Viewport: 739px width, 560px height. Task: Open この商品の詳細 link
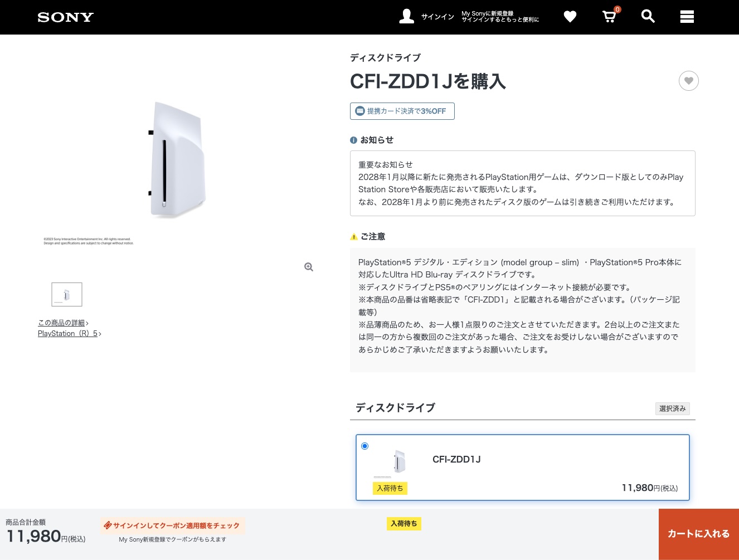[63, 323]
